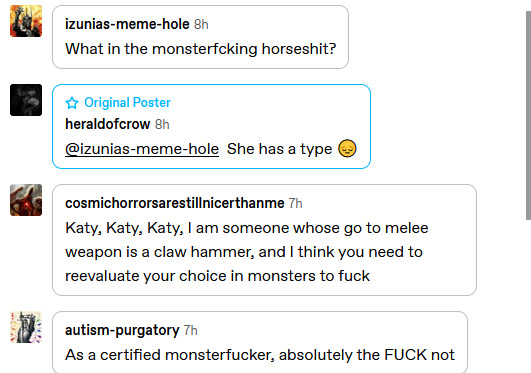This screenshot has width=531, height=373.
Task: Open autism-purgatory username link
Action: click(x=122, y=330)
